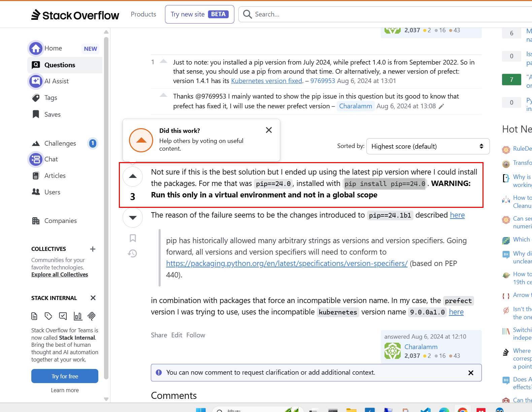Downvote the answer
The width and height of the screenshot is (532, 412).
coord(133,218)
